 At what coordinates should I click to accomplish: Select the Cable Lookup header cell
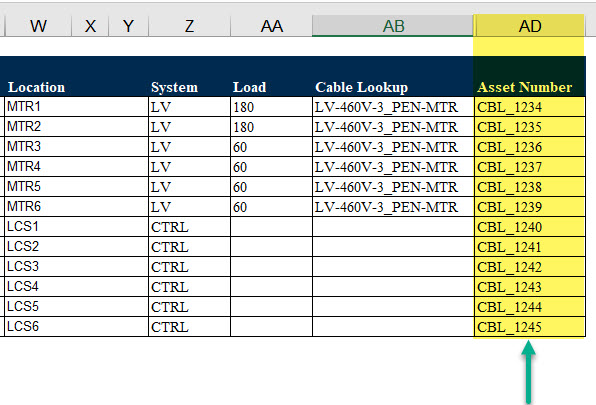point(393,76)
